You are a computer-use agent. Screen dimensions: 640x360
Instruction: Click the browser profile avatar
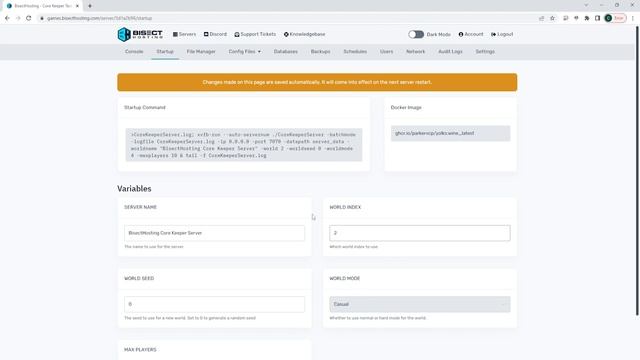(x=608, y=18)
